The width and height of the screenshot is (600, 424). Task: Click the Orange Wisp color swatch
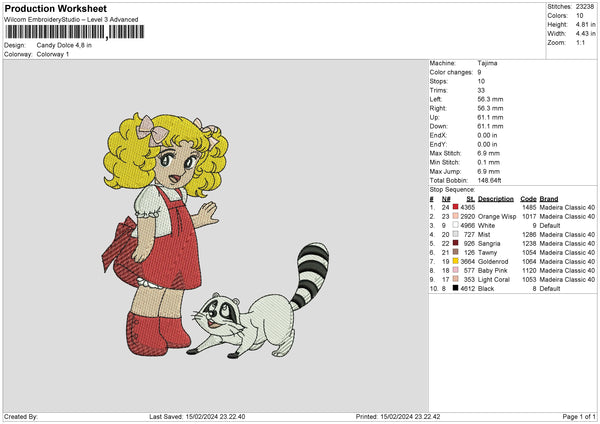tap(455, 216)
